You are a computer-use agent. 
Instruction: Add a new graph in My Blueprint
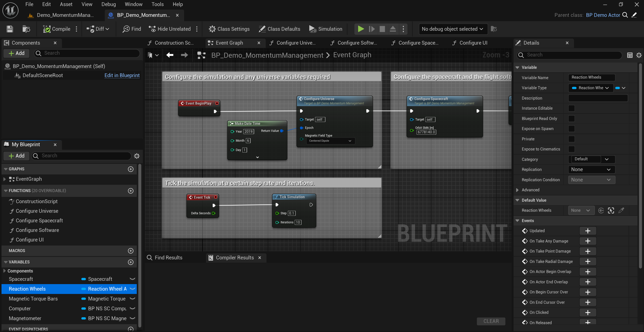pyautogui.click(x=130, y=169)
